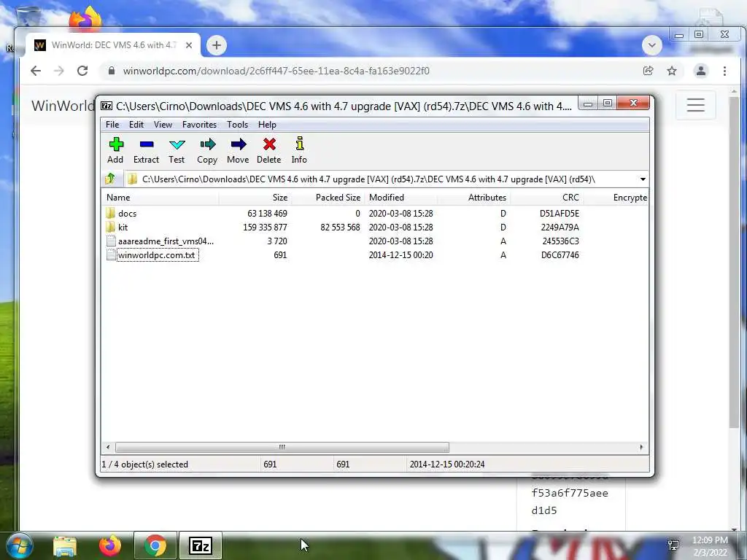Click CRC value 2249A79A
Image resolution: width=747 pixels, height=560 pixels.
(x=560, y=227)
